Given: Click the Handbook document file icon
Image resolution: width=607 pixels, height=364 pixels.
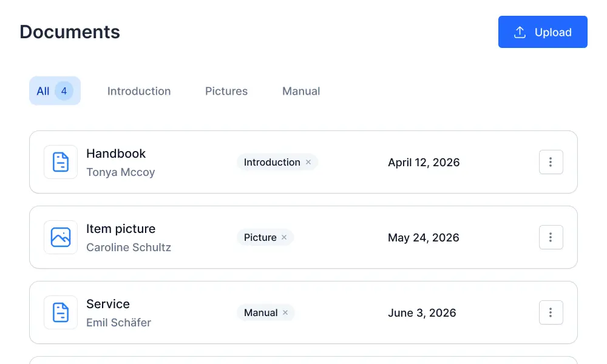Looking at the screenshot, I should point(61,162).
